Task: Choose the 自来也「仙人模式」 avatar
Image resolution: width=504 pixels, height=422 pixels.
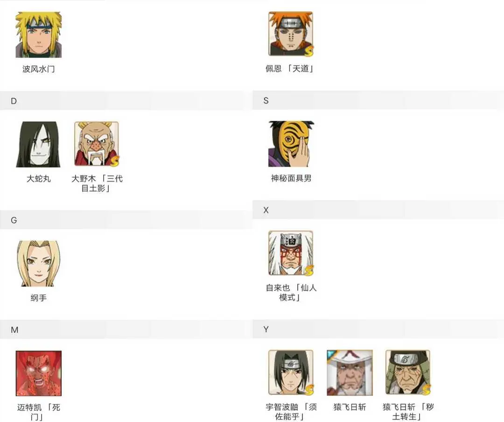Action: pyautogui.click(x=291, y=253)
